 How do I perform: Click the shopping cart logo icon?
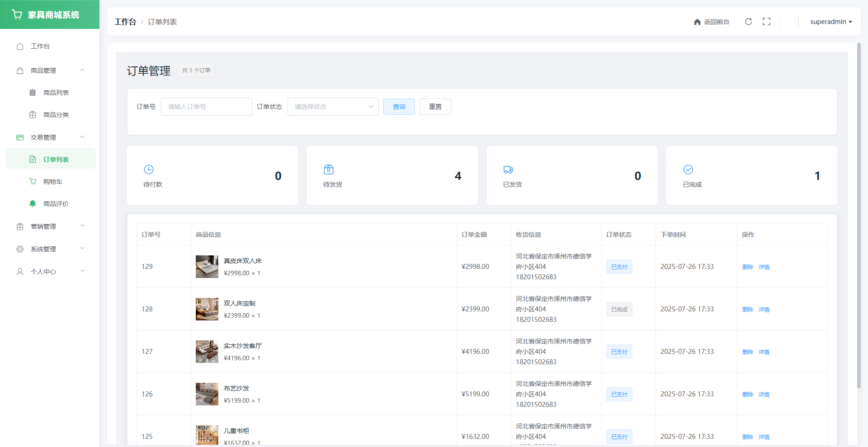pos(17,14)
